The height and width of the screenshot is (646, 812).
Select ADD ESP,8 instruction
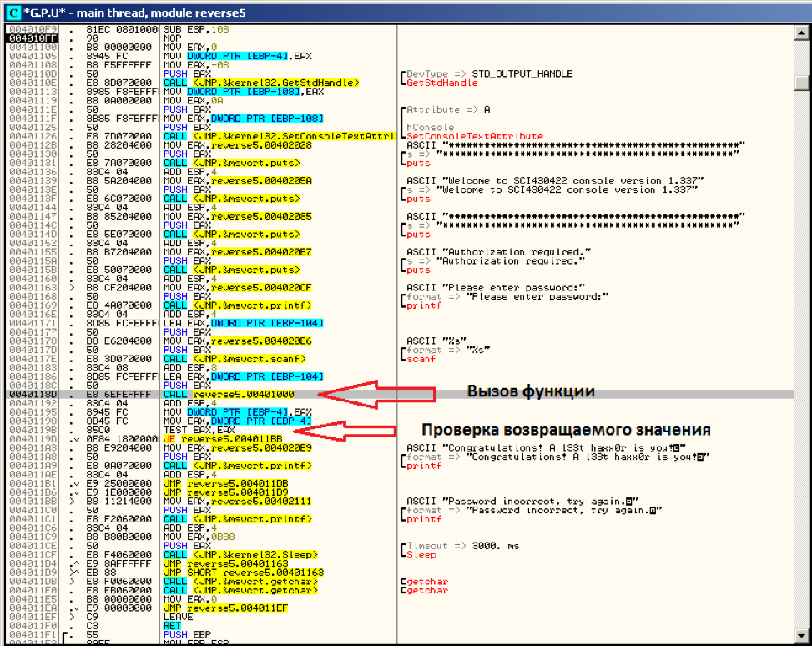[x=190, y=368]
